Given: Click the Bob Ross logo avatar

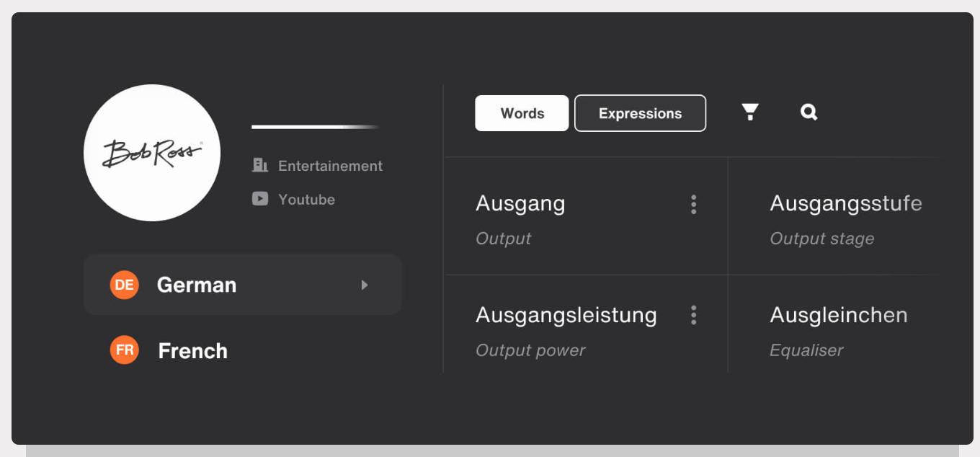Looking at the screenshot, I should tap(152, 153).
